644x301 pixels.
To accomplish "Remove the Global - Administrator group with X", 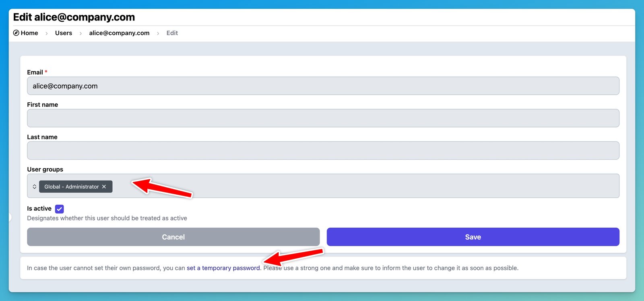I will click(x=104, y=187).
